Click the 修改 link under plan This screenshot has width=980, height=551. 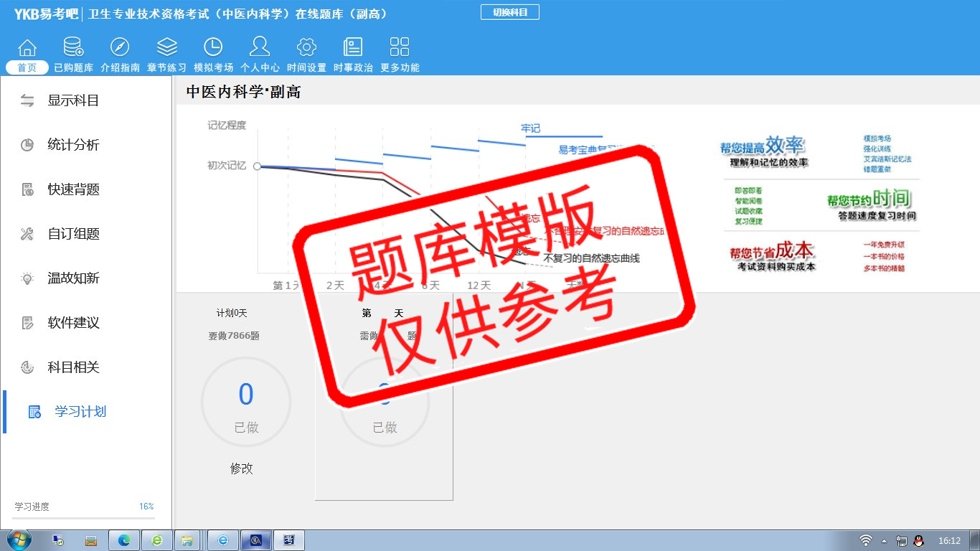(x=242, y=468)
